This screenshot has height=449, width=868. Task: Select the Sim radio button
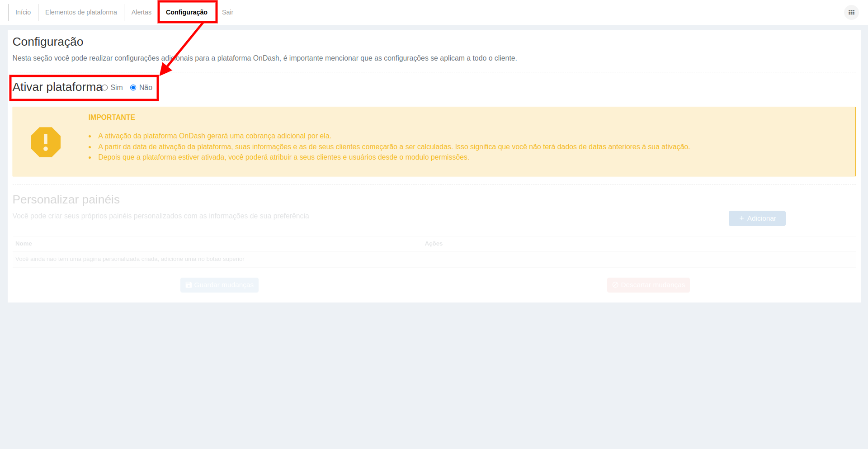pos(105,88)
